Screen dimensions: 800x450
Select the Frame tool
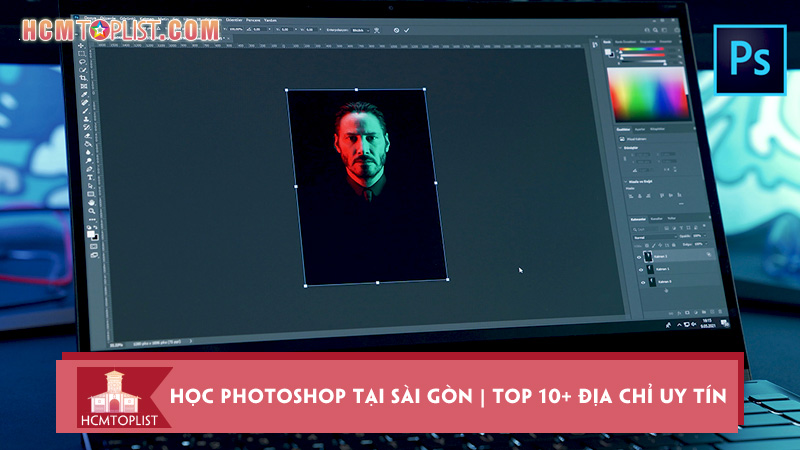84,86
